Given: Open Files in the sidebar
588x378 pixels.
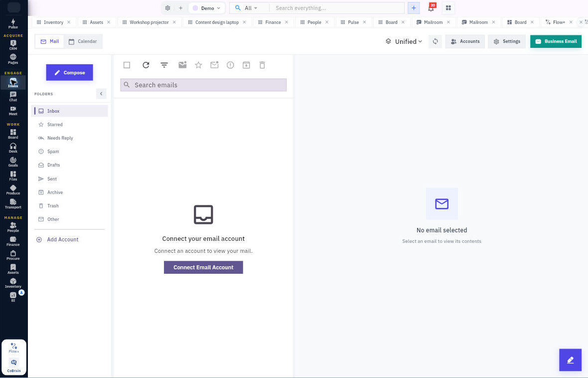Looking at the screenshot, I should (x=13, y=176).
